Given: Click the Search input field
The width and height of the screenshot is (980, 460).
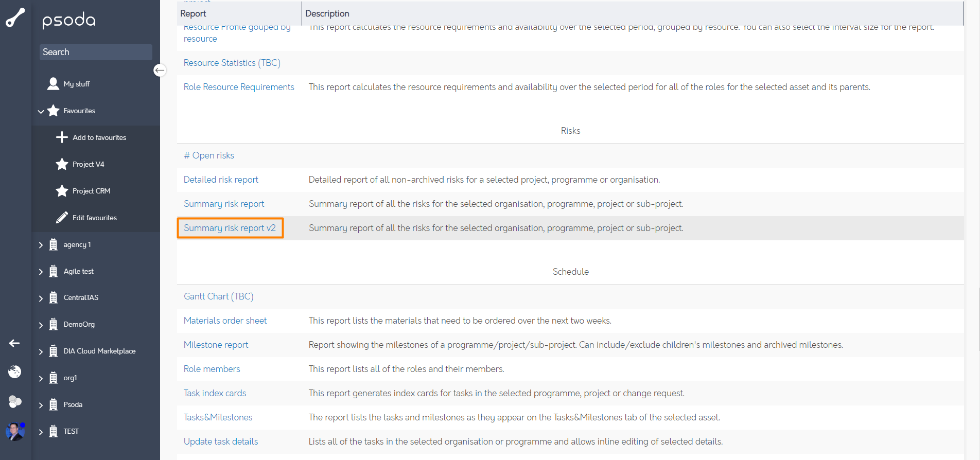Looking at the screenshot, I should tap(96, 52).
